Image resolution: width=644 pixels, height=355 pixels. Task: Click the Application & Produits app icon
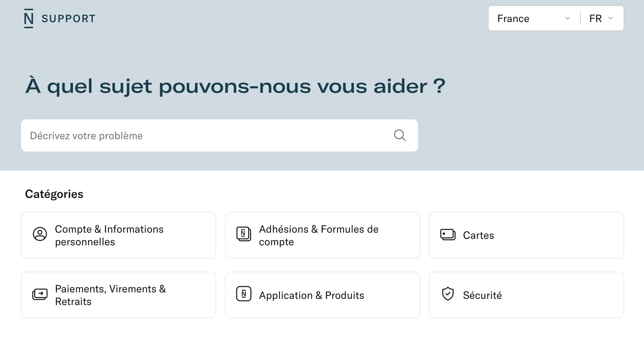(244, 294)
